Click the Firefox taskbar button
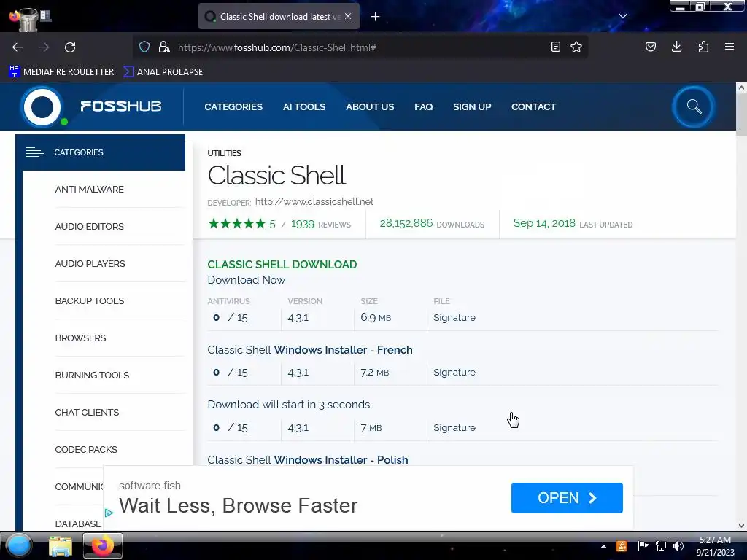The width and height of the screenshot is (747, 560). [103, 545]
